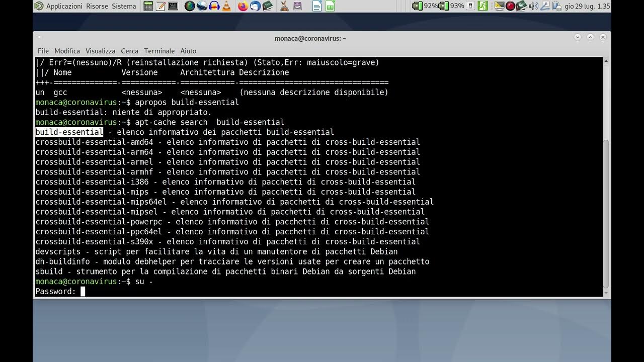Click the 'apt-cache search build-essential' command
Image resolution: width=644 pixels, height=362 pixels.
pos(209,122)
